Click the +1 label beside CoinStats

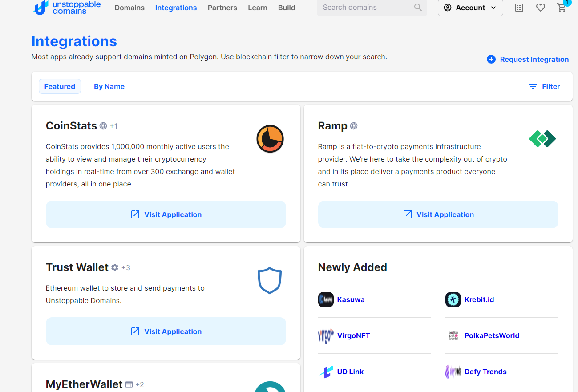[x=114, y=126]
